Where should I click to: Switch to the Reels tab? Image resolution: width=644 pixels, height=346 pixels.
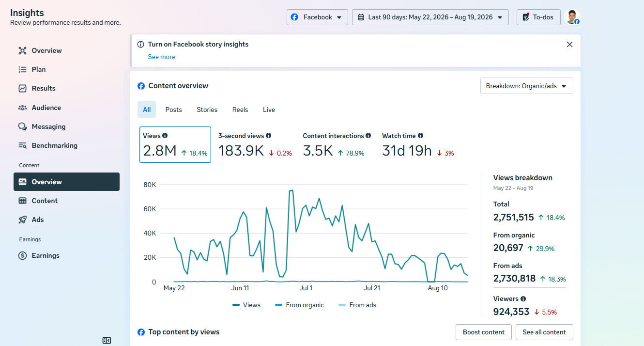[240, 110]
